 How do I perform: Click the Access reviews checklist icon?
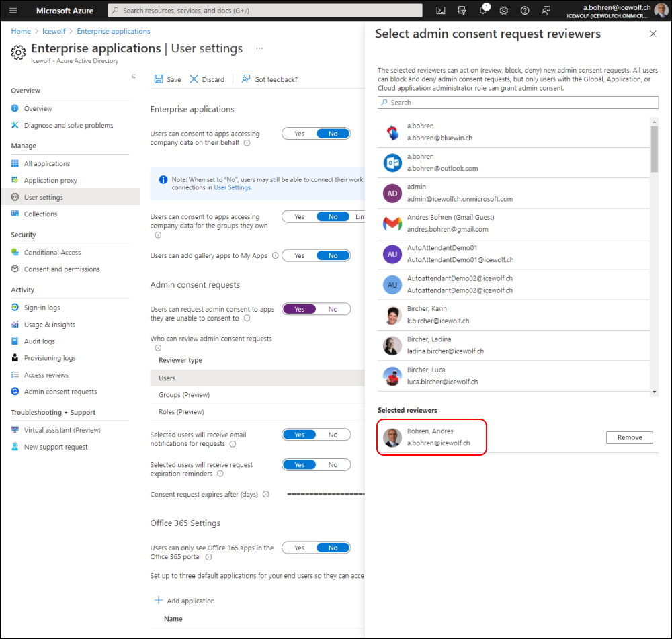(15, 374)
